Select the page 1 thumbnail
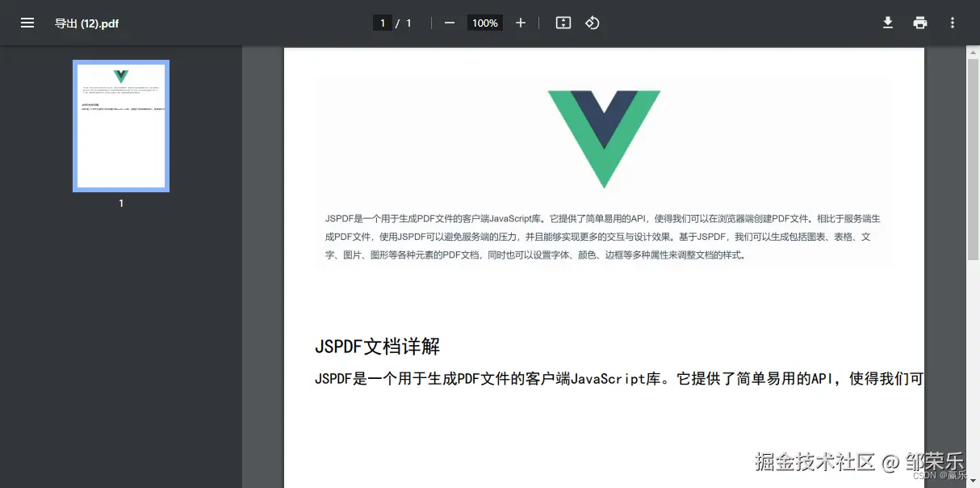This screenshot has width=980, height=488. pyautogui.click(x=121, y=126)
